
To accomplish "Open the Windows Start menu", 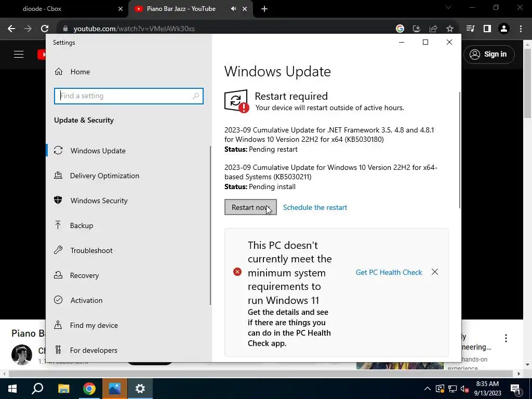I will point(12,389).
